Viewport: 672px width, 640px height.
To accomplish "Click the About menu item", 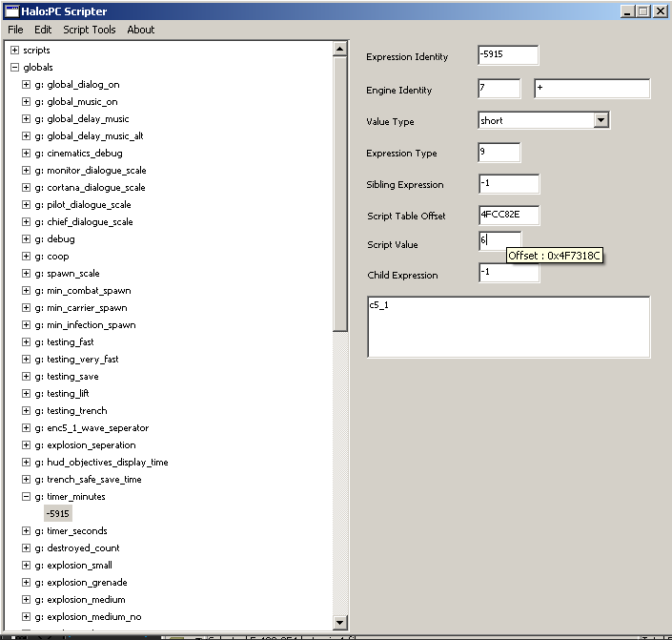I will [x=141, y=30].
